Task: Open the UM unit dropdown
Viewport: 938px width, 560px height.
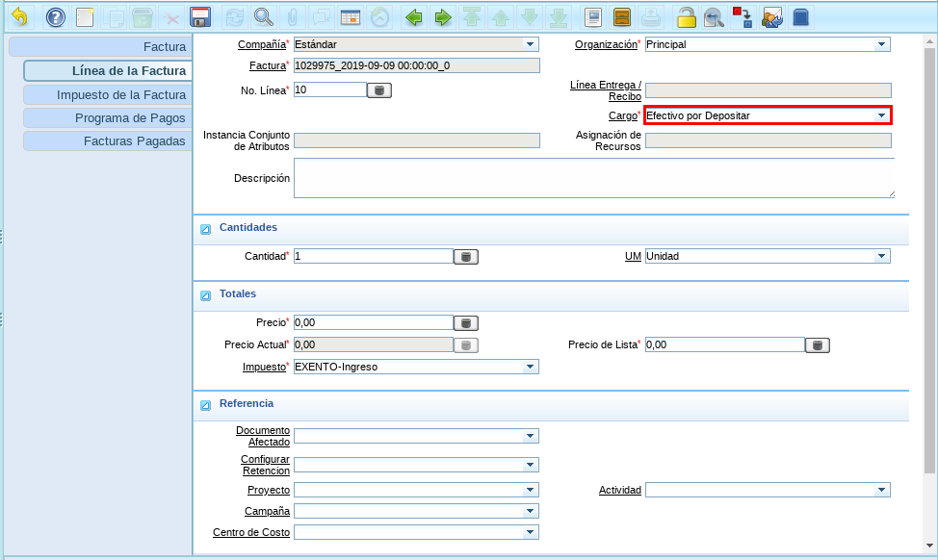Action: pyautogui.click(x=880, y=257)
